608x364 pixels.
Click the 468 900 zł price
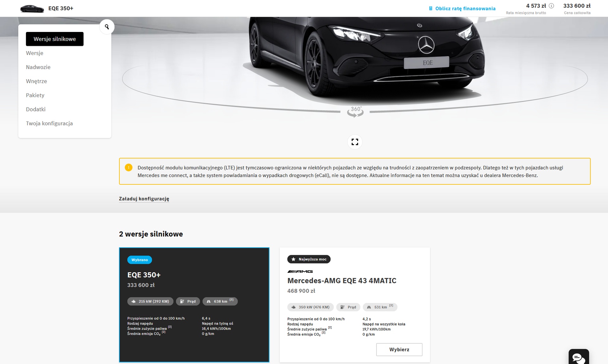click(x=301, y=291)
